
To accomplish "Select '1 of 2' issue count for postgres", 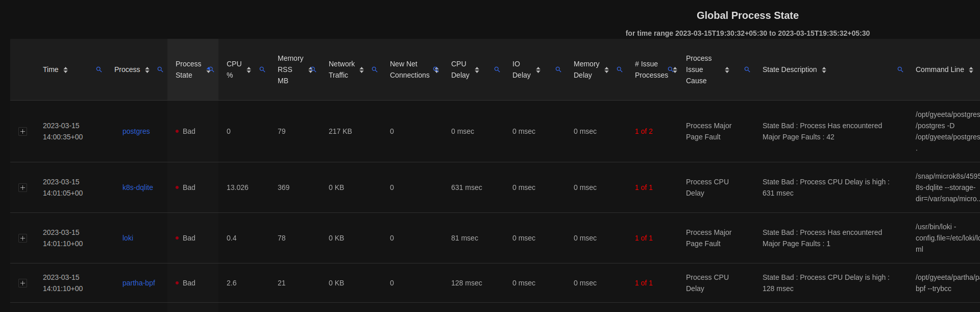I will coord(644,131).
